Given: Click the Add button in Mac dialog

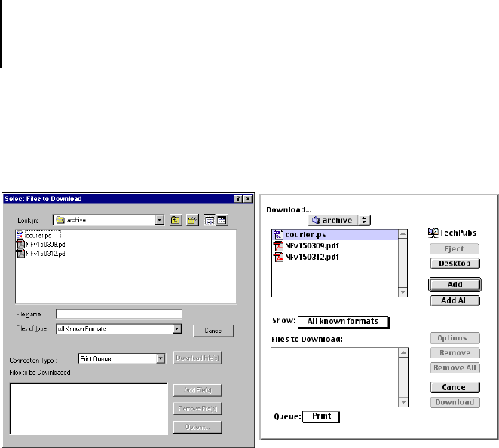Looking at the screenshot, I should pyautogui.click(x=455, y=285).
